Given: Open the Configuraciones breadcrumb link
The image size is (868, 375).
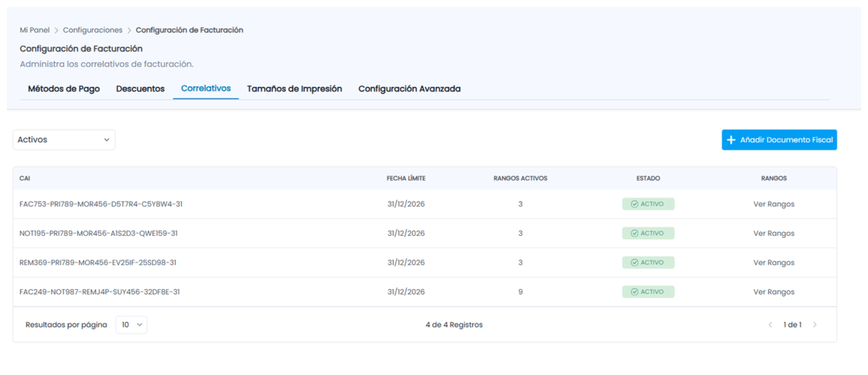Looking at the screenshot, I should [x=93, y=30].
